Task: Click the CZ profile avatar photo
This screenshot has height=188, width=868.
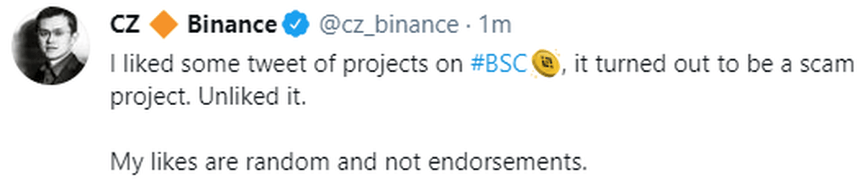Action: tap(50, 45)
